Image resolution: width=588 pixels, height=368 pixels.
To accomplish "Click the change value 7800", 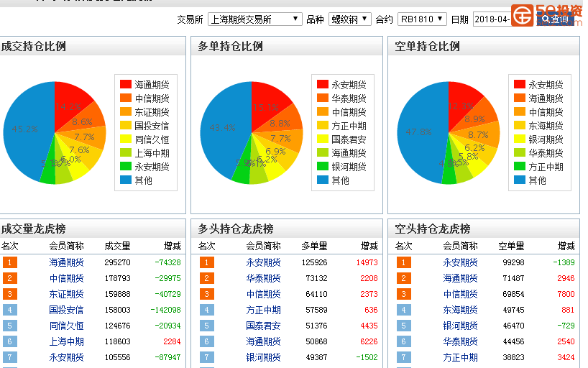I will (566, 294).
